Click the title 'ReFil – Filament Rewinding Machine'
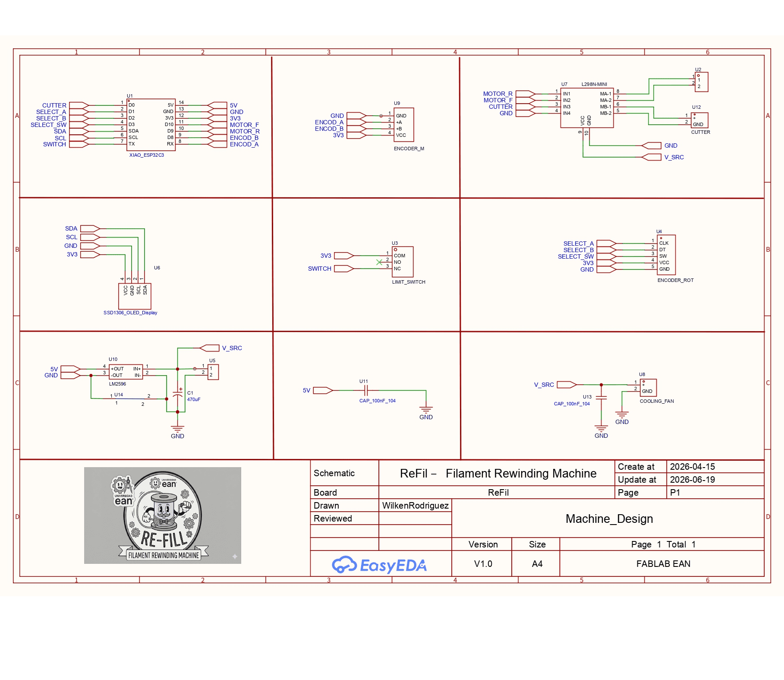 [498, 474]
